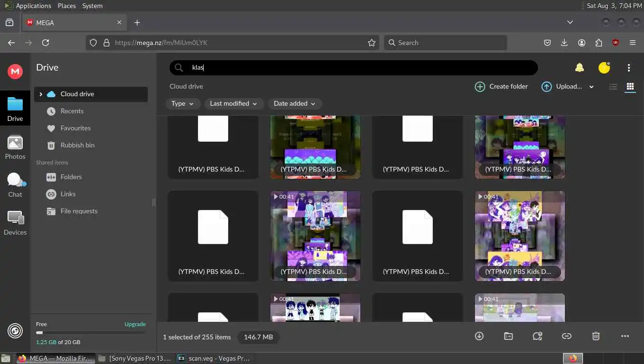644x364 pixels.
Task: Click the download icon in the selection bar
Action: pos(479,336)
